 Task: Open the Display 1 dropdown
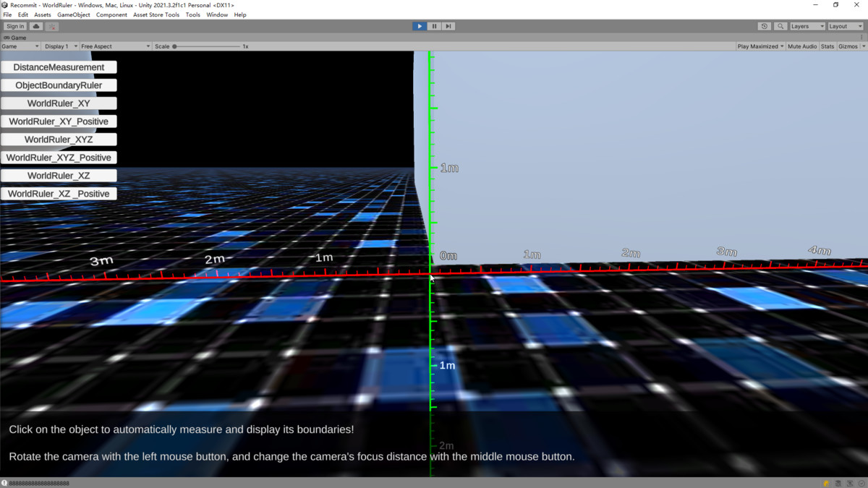(x=60, y=46)
